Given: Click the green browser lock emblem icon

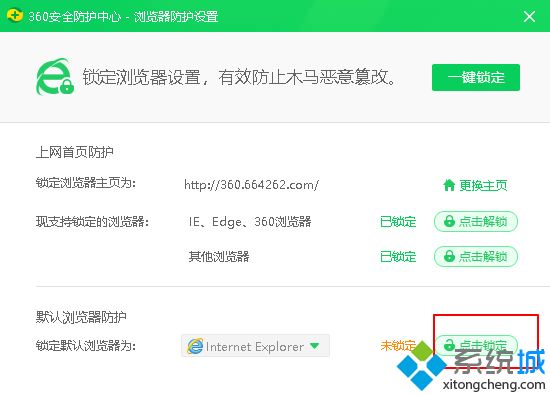Looking at the screenshot, I should pos(55,77).
